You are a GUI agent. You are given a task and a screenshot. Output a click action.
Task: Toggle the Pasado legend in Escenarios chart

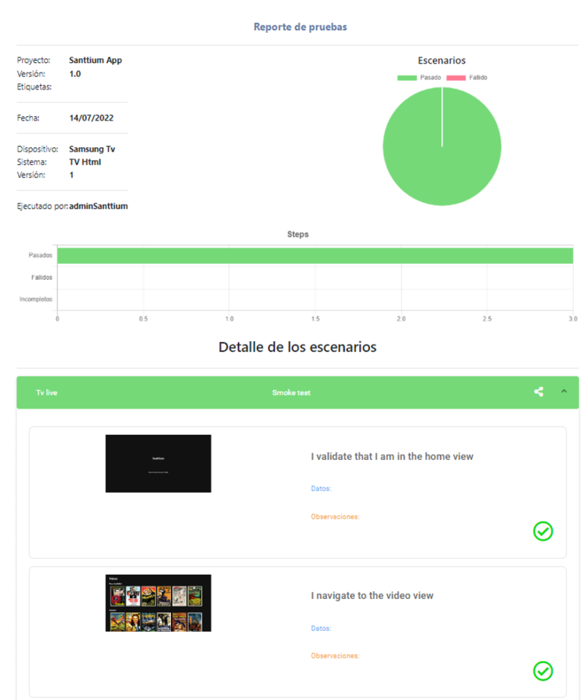coord(419,78)
